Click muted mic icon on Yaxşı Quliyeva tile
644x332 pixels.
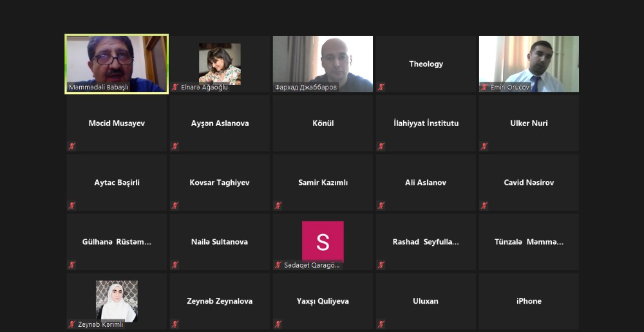pos(278,324)
